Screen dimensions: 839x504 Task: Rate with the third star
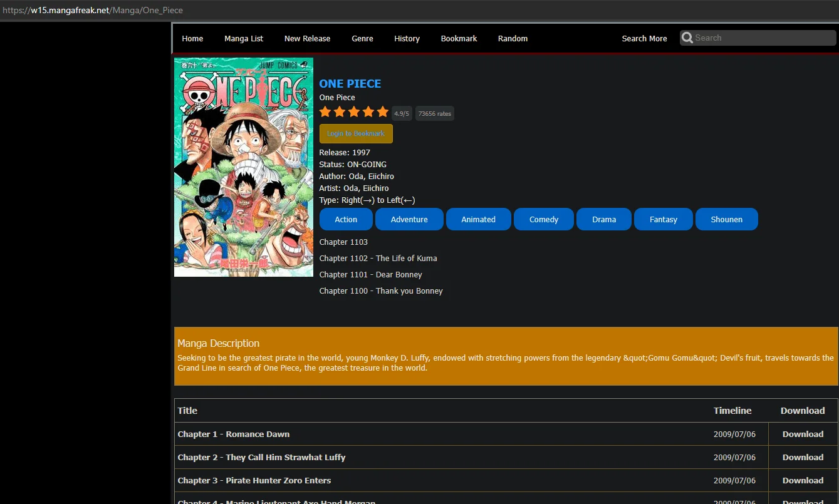tap(354, 112)
